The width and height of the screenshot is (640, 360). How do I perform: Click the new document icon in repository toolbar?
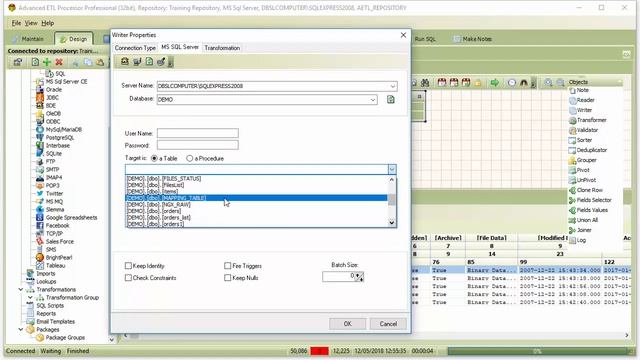(x=35, y=62)
